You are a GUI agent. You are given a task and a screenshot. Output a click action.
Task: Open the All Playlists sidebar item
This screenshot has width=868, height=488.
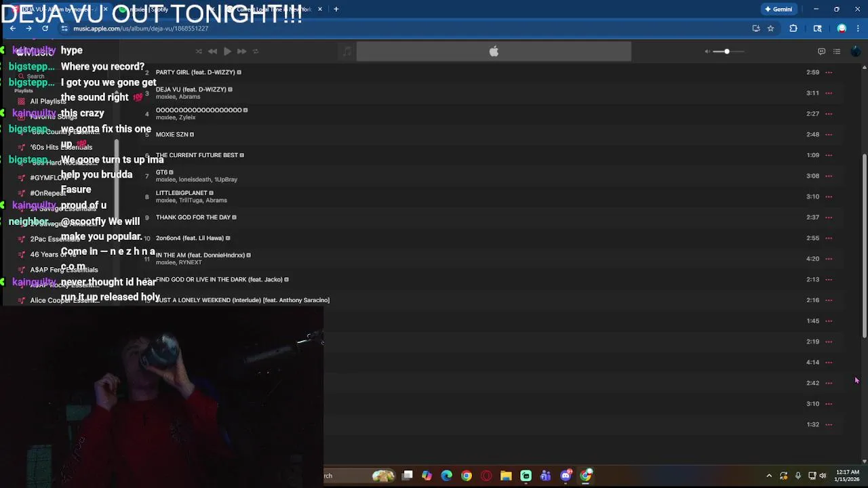pos(47,102)
